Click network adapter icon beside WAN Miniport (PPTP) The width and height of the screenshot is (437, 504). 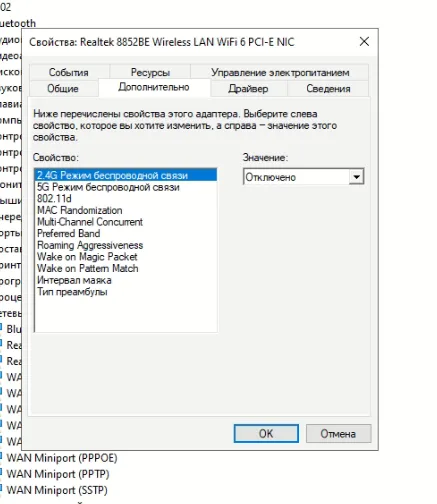pos(1,472)
